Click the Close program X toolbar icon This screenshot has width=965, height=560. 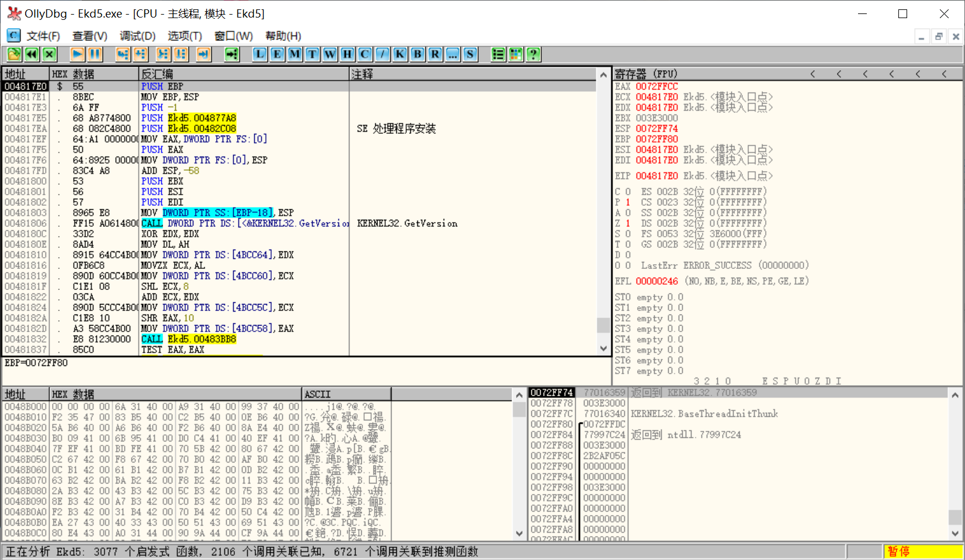(x=49, y=54)
